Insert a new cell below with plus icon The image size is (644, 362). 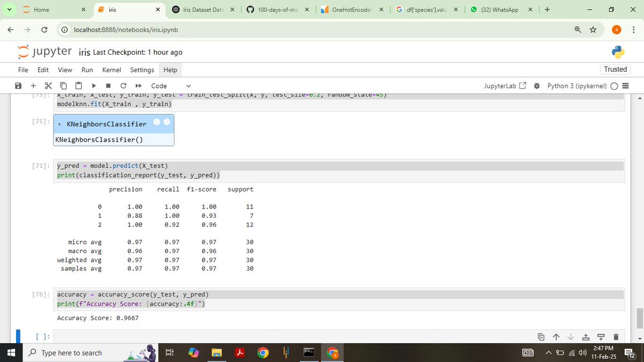point(33,86)
